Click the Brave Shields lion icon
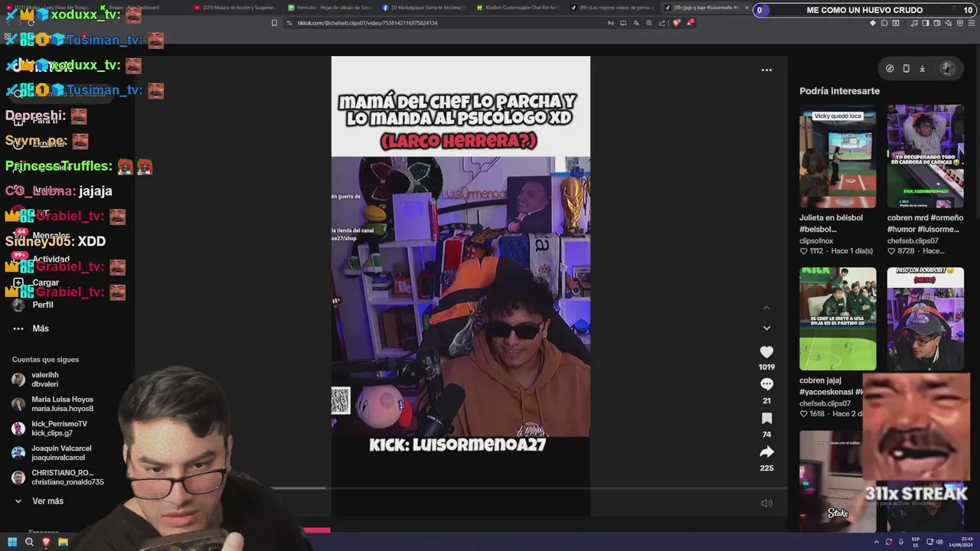Image resolution: width=980 pixels, height=551 pixels. pyautogui.click(x=677, y=23)
